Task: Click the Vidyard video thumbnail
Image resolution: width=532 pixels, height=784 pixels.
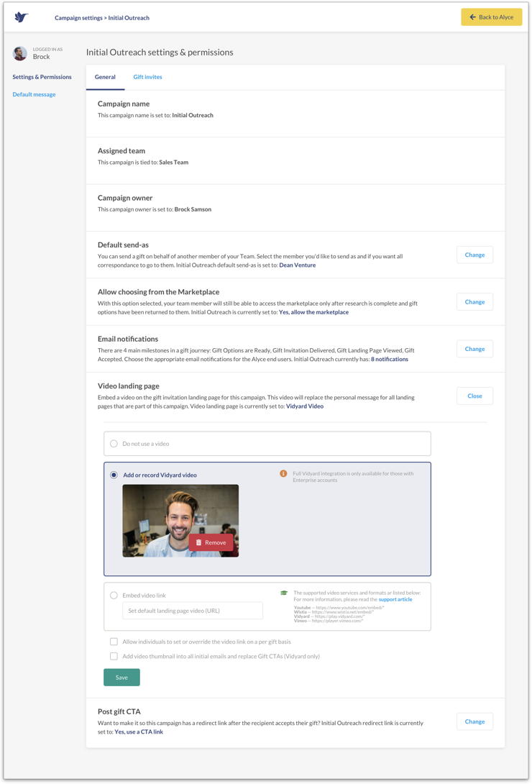Action: pyautogui.click(x=180, y=521)
